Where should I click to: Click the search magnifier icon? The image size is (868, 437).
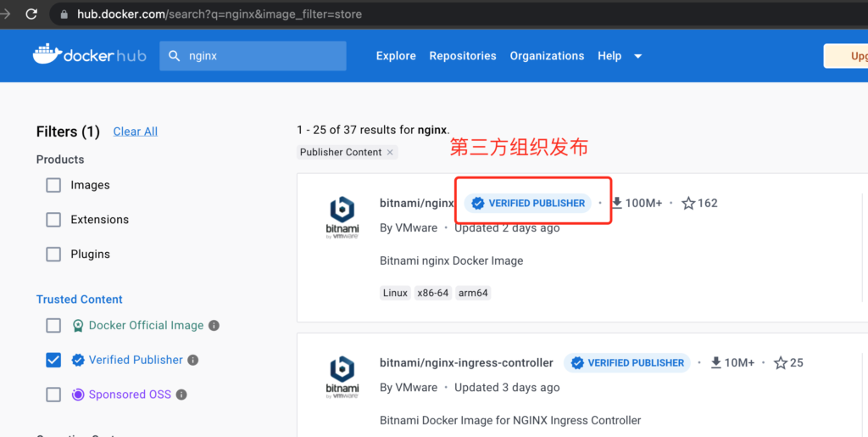[x=175, y=56]
